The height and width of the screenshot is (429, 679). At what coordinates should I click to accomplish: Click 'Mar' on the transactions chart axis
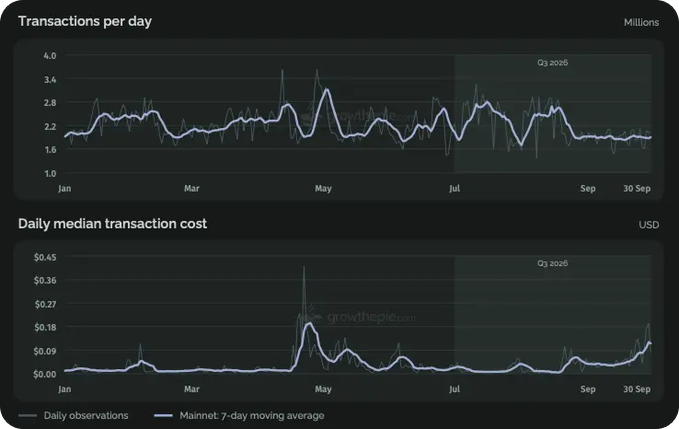[x=192, y=188]
